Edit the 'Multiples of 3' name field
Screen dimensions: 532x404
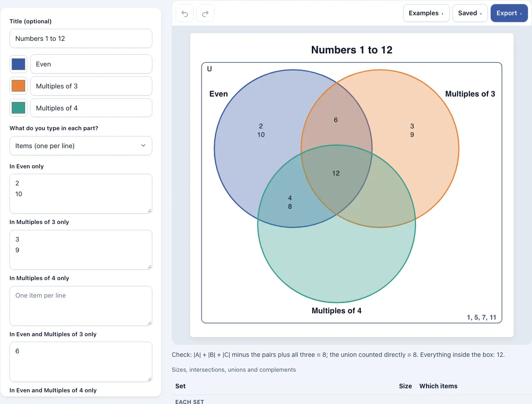click(91, 86)
